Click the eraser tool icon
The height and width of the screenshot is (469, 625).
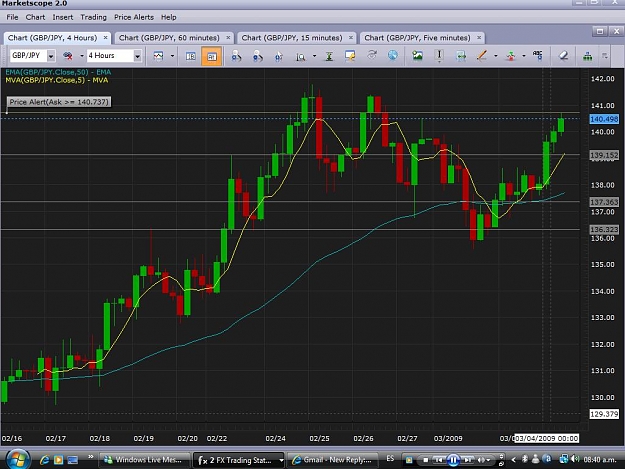point(563,55)
